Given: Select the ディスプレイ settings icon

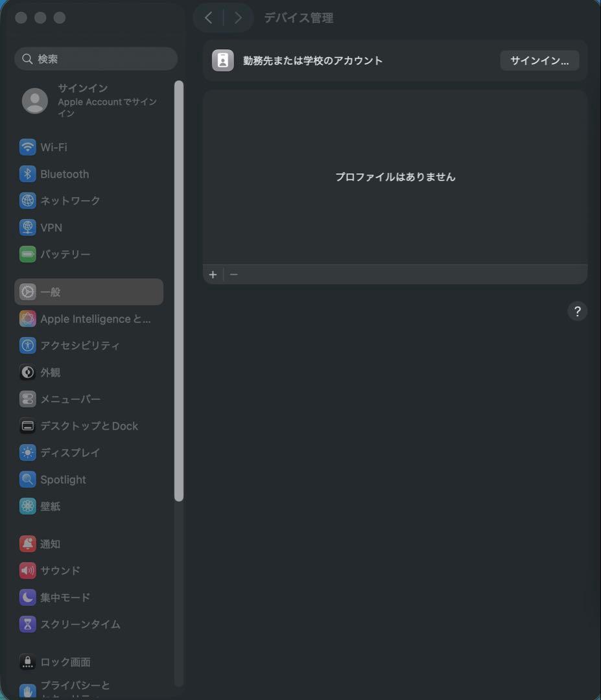Looking at the screenshot, I should click(x=27, y=452).
